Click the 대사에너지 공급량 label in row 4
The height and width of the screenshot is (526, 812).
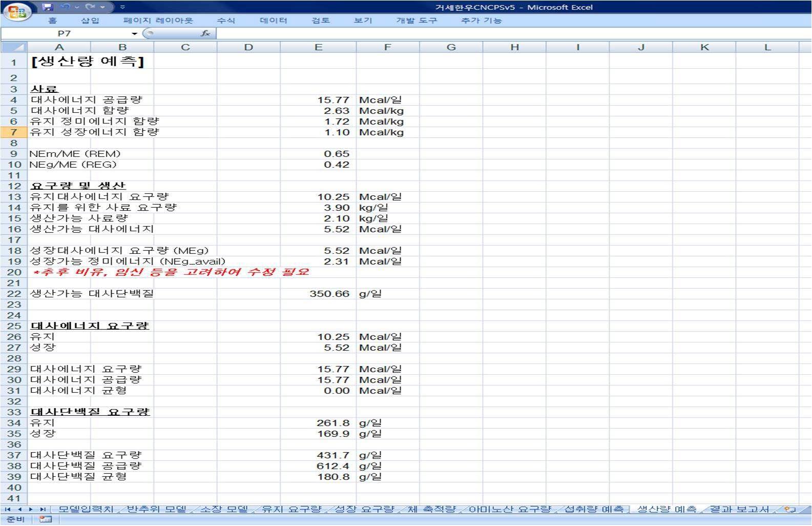[86, 100]
